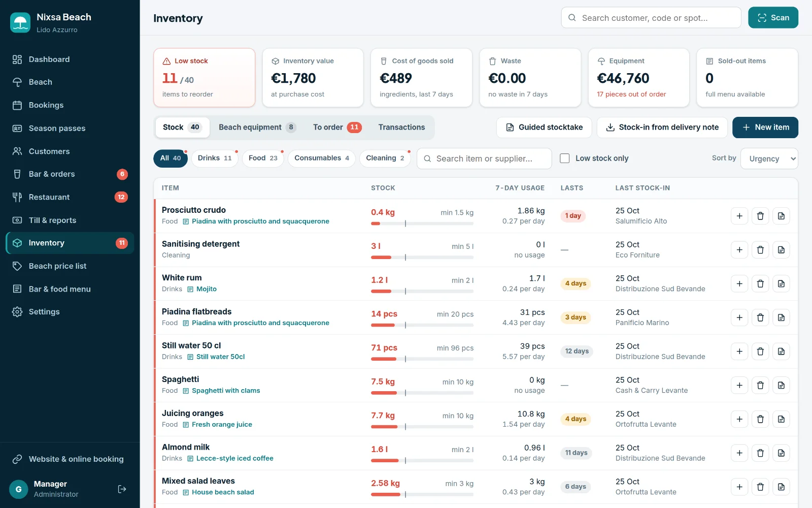This screenshot has height=508, width=812.
Task: Open the Low stock summary card
Action: 204,78
